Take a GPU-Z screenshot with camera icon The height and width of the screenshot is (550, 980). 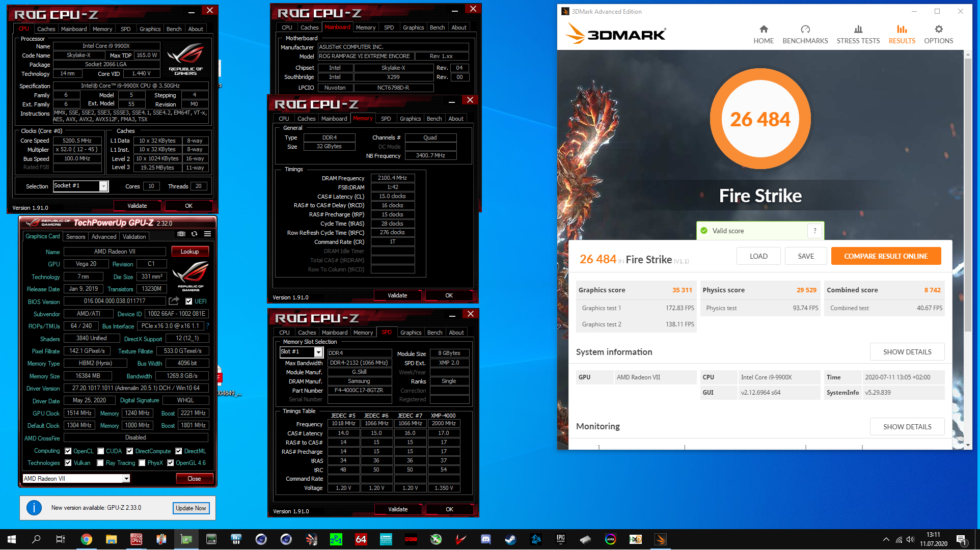click(x=181, y=234)
